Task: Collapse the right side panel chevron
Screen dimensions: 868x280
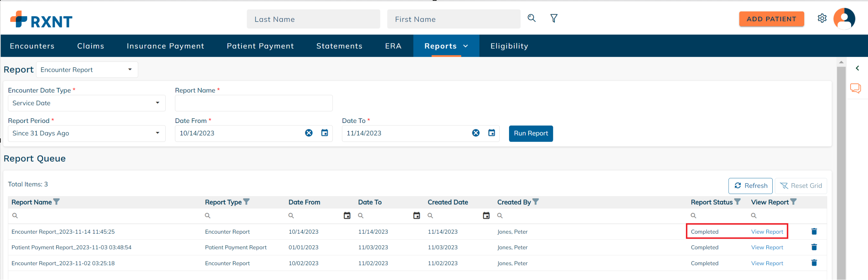Action: 857,68
